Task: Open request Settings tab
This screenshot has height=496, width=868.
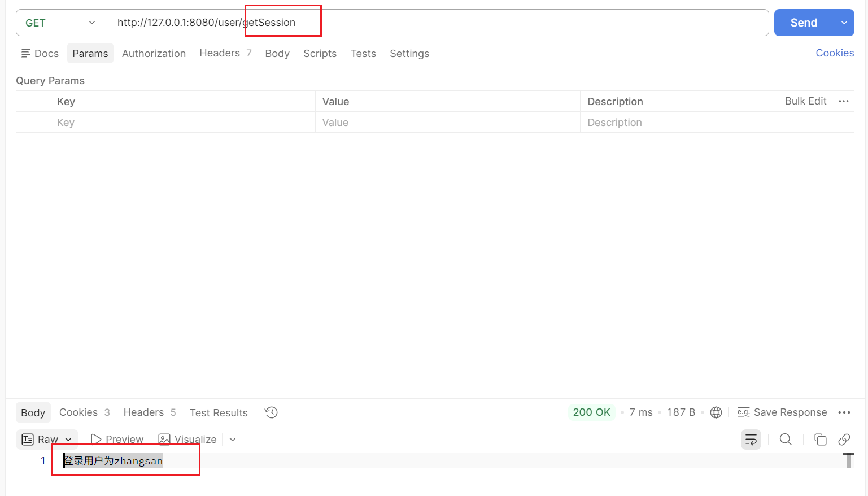Action: click(x=409, y=53)
